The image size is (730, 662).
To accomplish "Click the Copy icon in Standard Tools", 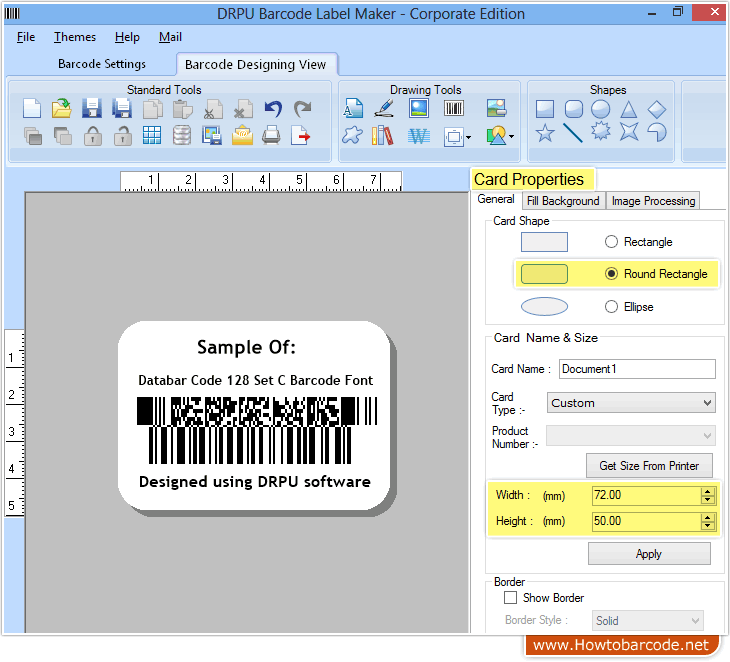I will 153,109.
